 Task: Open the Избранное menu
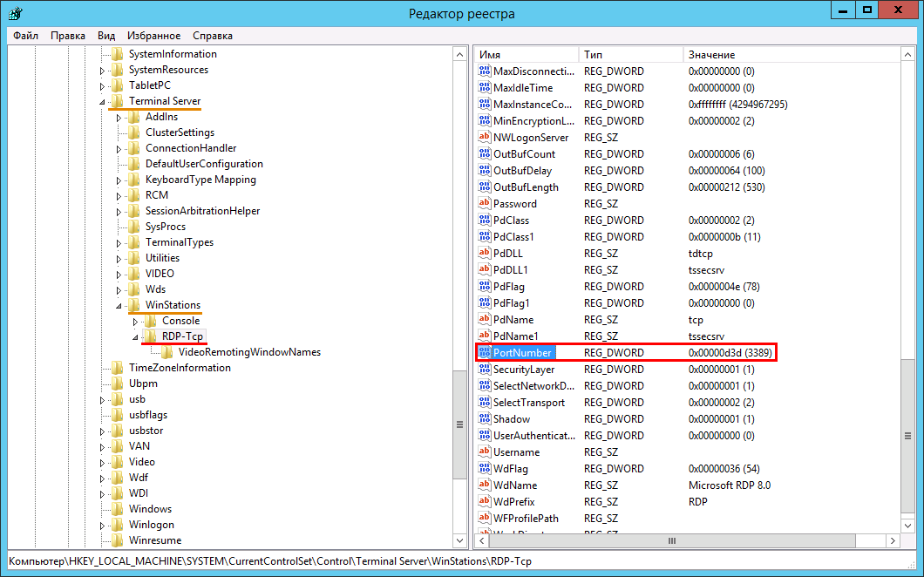click(x=153, y=36)
